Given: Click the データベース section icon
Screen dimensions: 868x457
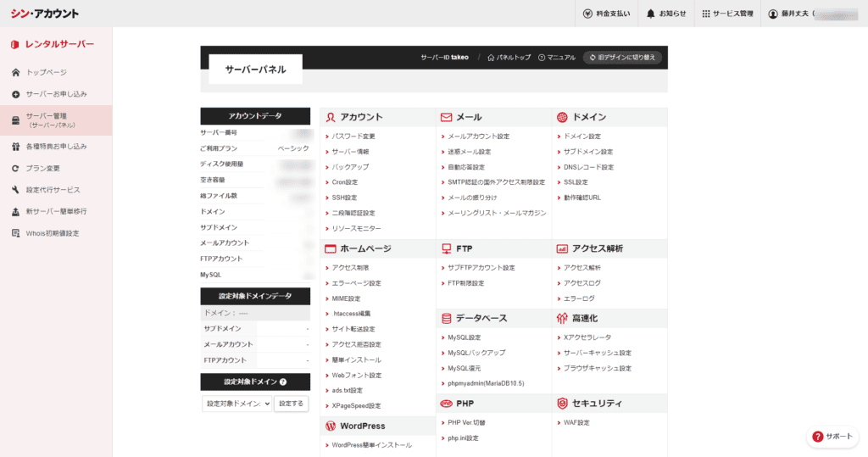Looking at the screenshot, I should (446, 319).
